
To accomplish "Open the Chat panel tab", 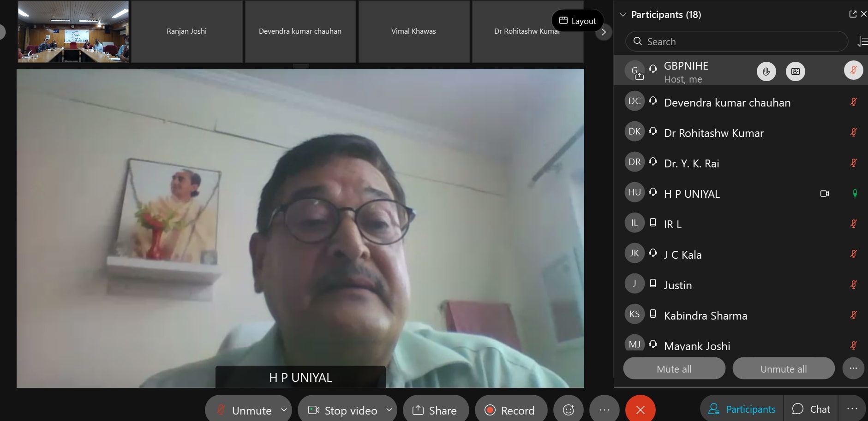I will 811,409.
